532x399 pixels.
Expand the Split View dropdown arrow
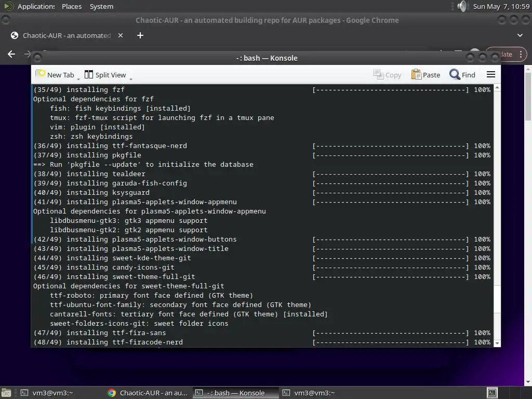(131, 79)
